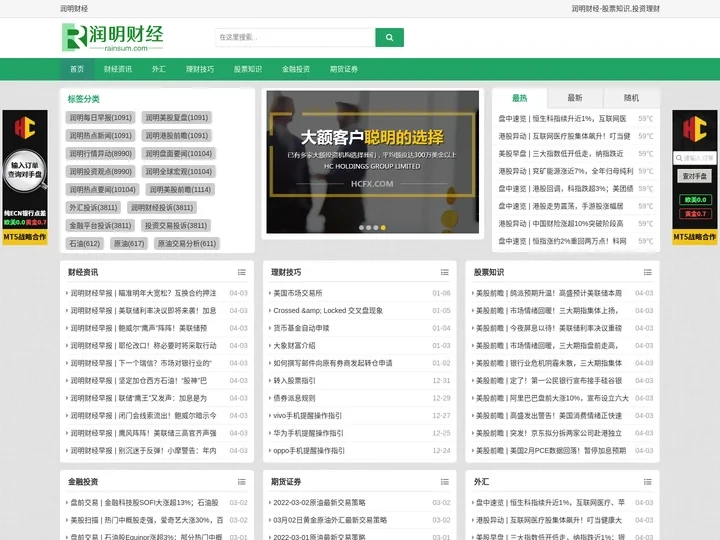Switch to the 随机 tab
720x540 pixels.
[x=631, y=98]
